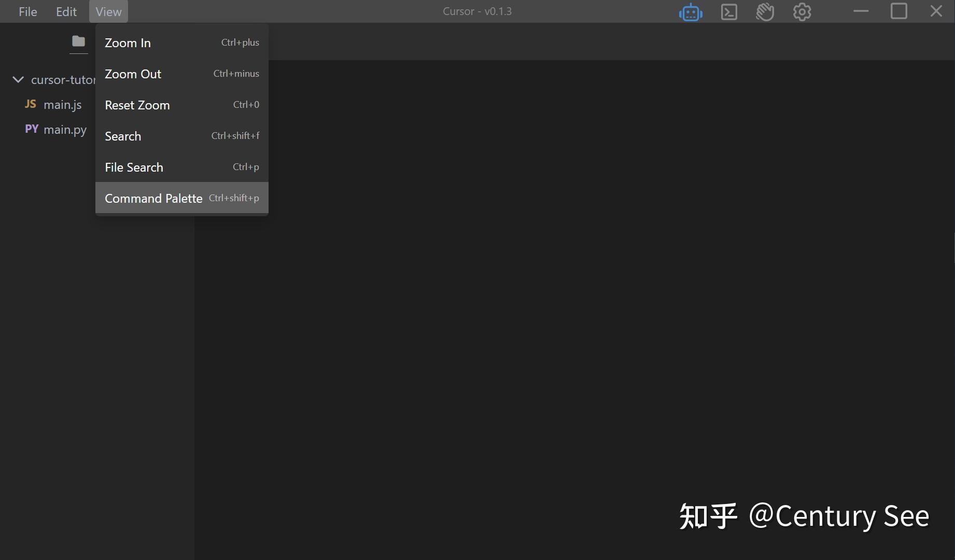Image resolution: width=955 pixels, height=560 pixels.
Task: Click the PY file icon beside main.py
Action: pos(32,129)
